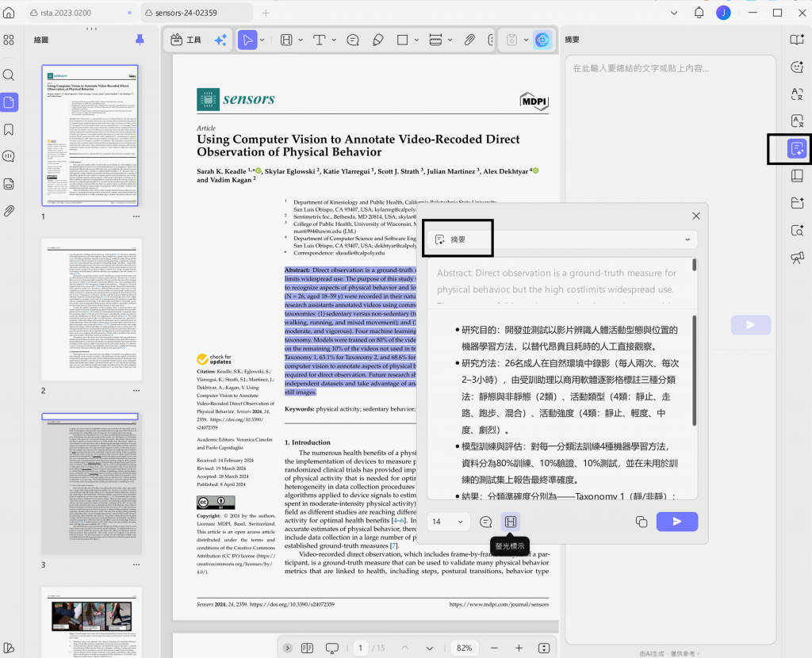812x658 pixels.
Task: Select page 2 thumbnail
Action: point(91,310)
